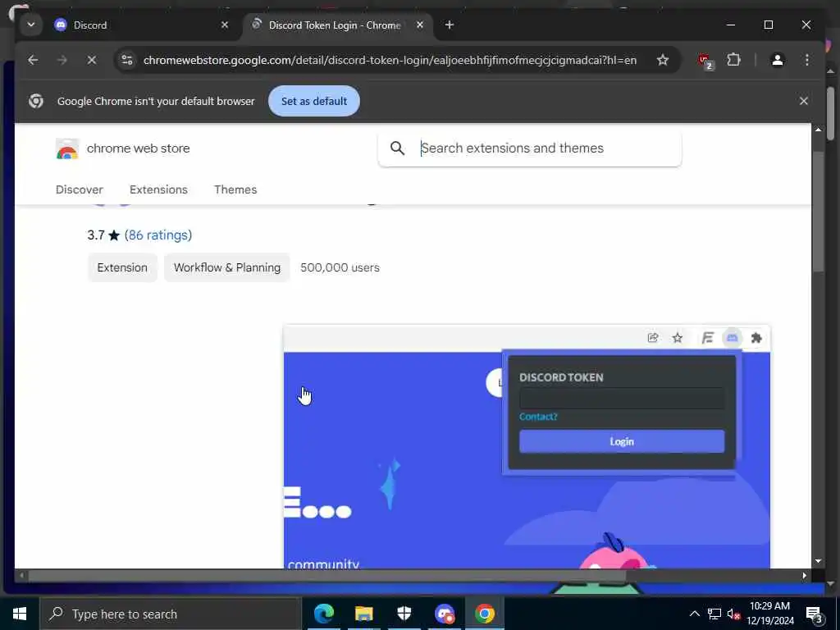Open the notification center icon
The height and width of the screenshot is (630, 840).
pos(815,614)
